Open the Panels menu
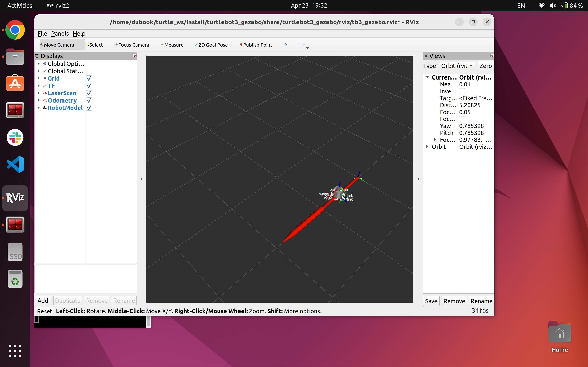The height and width of the screenshot is (367, 588). [x=60, y=33]
